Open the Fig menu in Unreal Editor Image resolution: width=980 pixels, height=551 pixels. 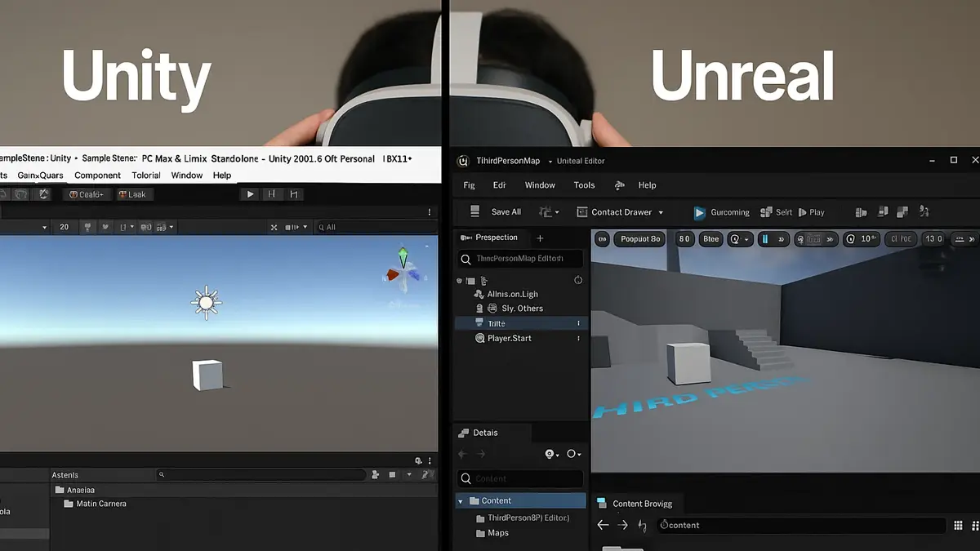point(470,185)
